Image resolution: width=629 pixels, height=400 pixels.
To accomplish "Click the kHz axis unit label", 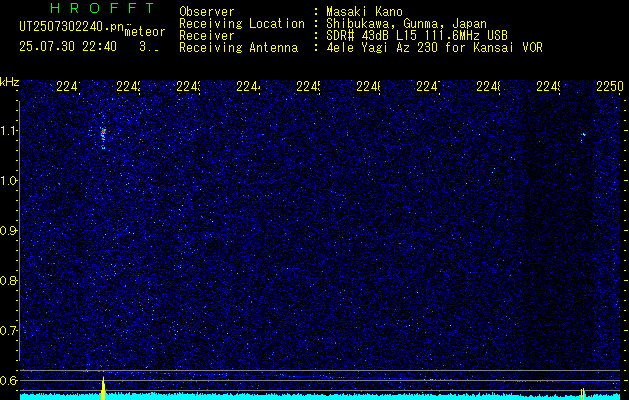I will [x=10, y=83].
